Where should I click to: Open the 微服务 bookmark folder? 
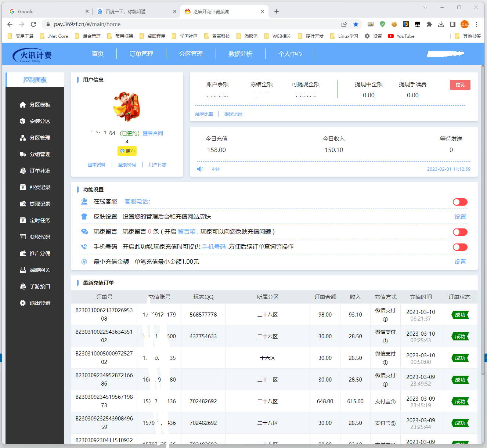[247, 36]
